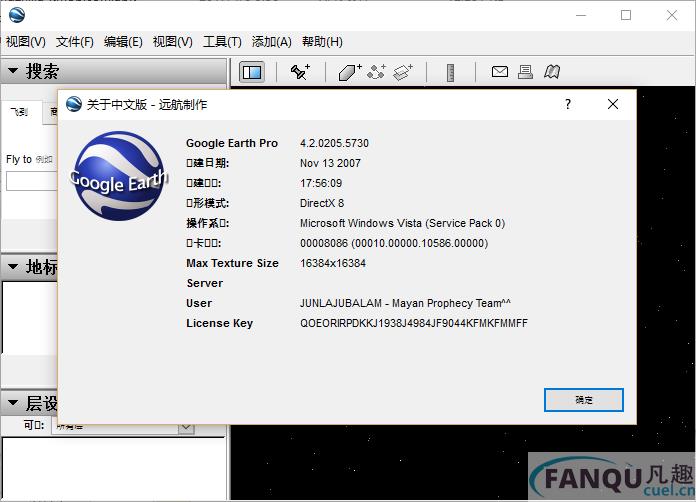Image resolution: width=696 pixels, height=502 pixels.
Task: Click the email envelope icon
Action: tap(500, 71)
